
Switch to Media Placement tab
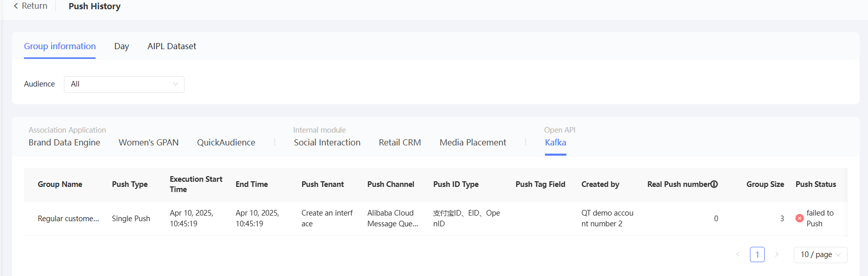point(473,142)
